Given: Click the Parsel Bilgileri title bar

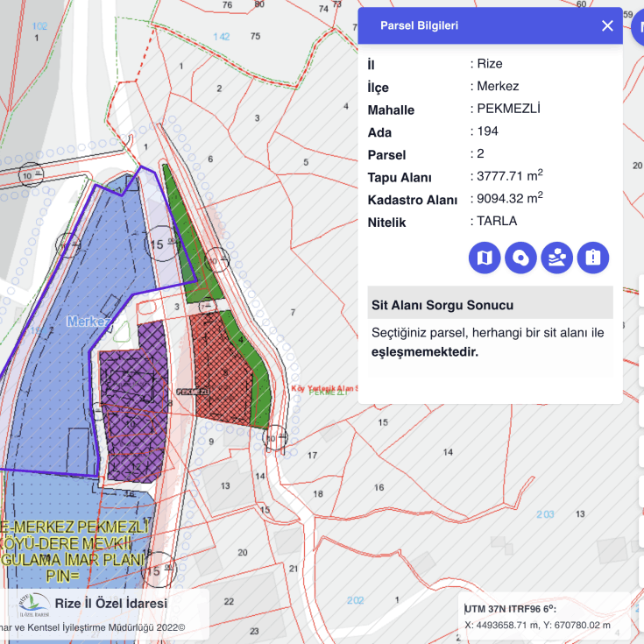Looking at the screenshot, I should 490,25.
